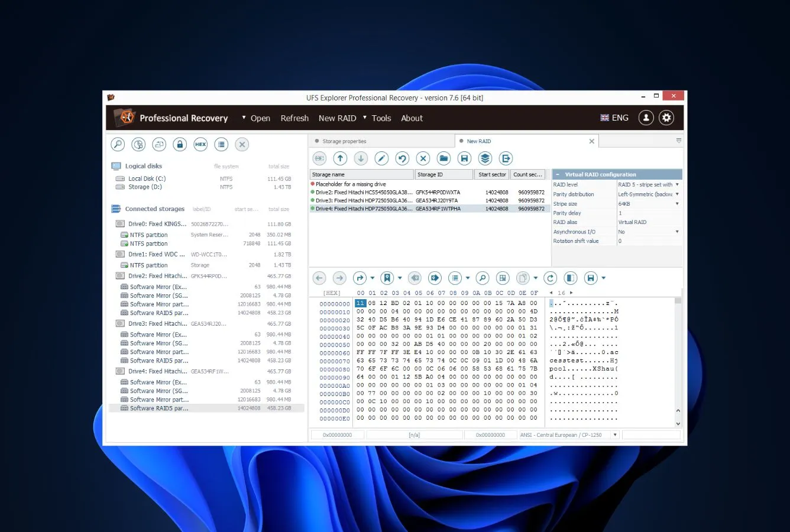This screenshot has height=532, width=790.
Task: Click the back arrow in hex viewer toolbar
Action: [319, 278]
